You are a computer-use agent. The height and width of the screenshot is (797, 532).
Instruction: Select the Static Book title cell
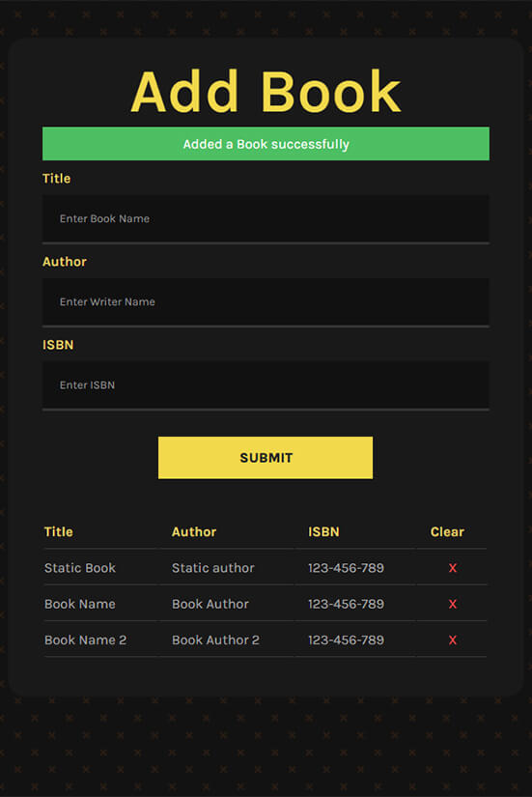coord(80,568)
